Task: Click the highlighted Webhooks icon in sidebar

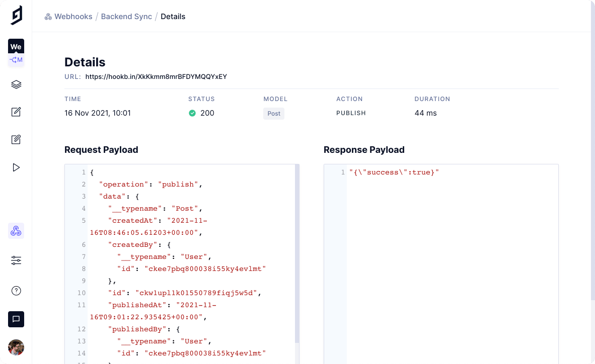Action: pos(16,230)
